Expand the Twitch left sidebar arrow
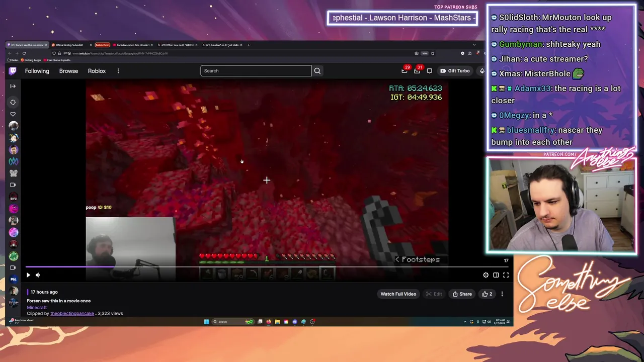Viewport: 644px width, 362px height. click(13, 86)
